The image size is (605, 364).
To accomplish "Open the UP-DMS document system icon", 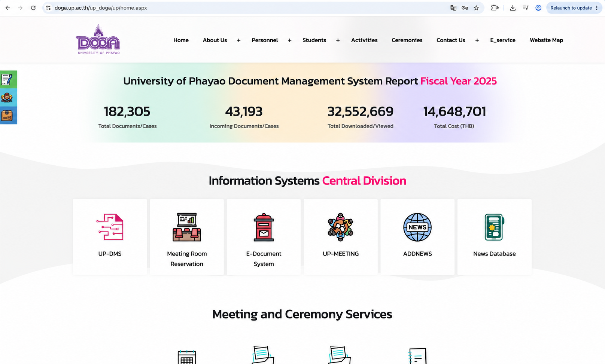I will 110,227.
